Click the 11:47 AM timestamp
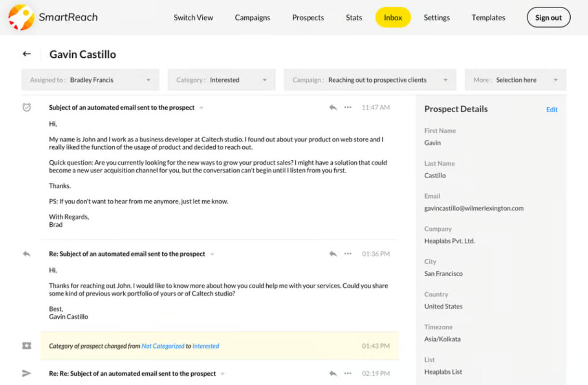 [x=376, y=107]
